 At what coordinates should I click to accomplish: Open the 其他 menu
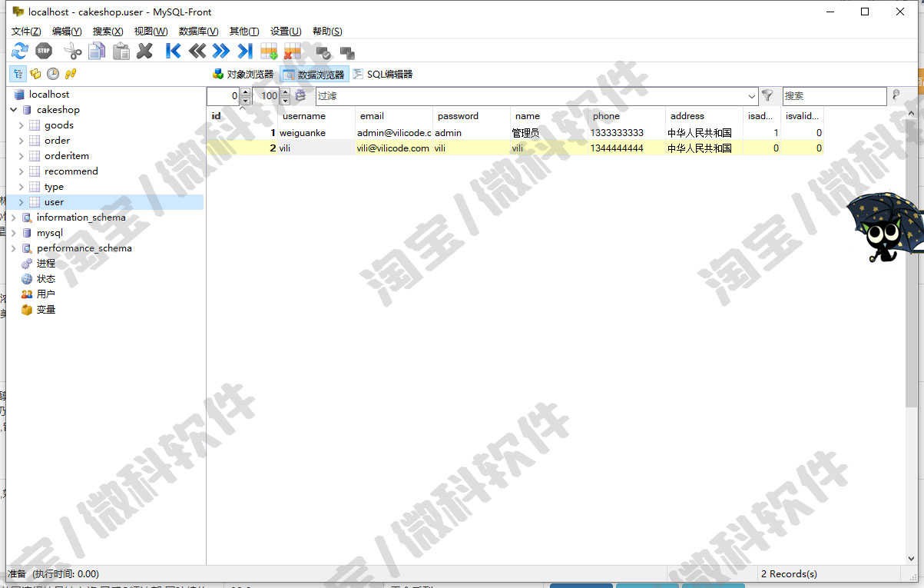(x=244, y=32)
